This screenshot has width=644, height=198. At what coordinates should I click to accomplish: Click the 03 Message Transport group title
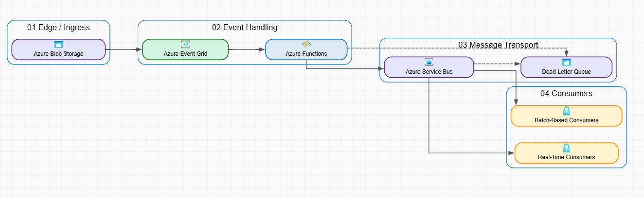coord(498,45)
